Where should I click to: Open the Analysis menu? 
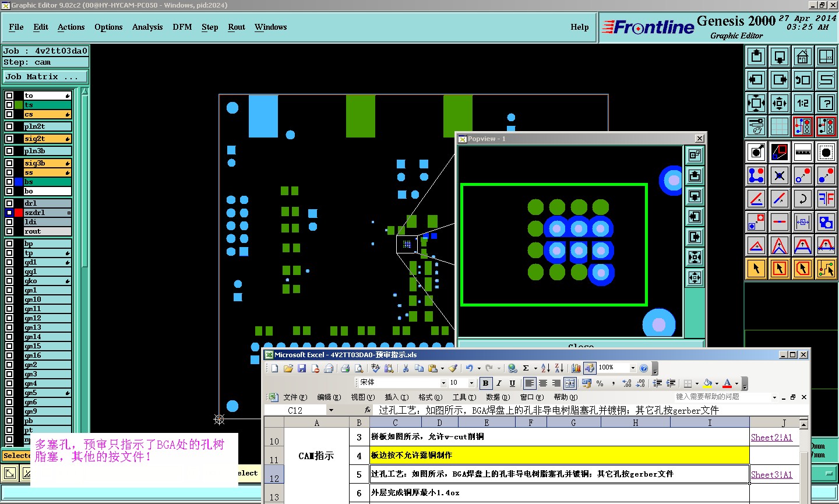click(x=147, y=27)
